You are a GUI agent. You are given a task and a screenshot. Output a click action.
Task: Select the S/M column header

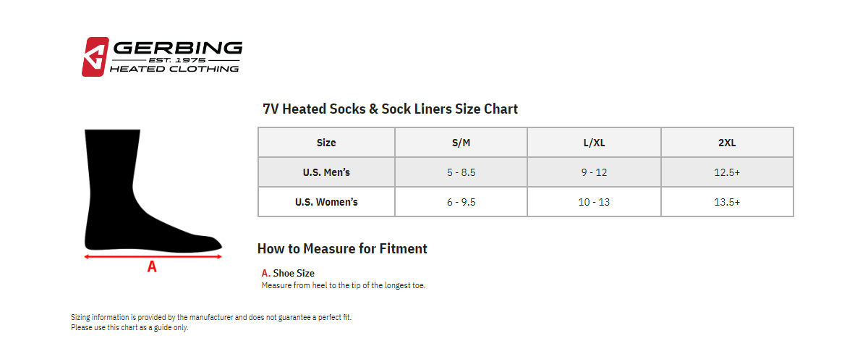click(x=461, y=143)
